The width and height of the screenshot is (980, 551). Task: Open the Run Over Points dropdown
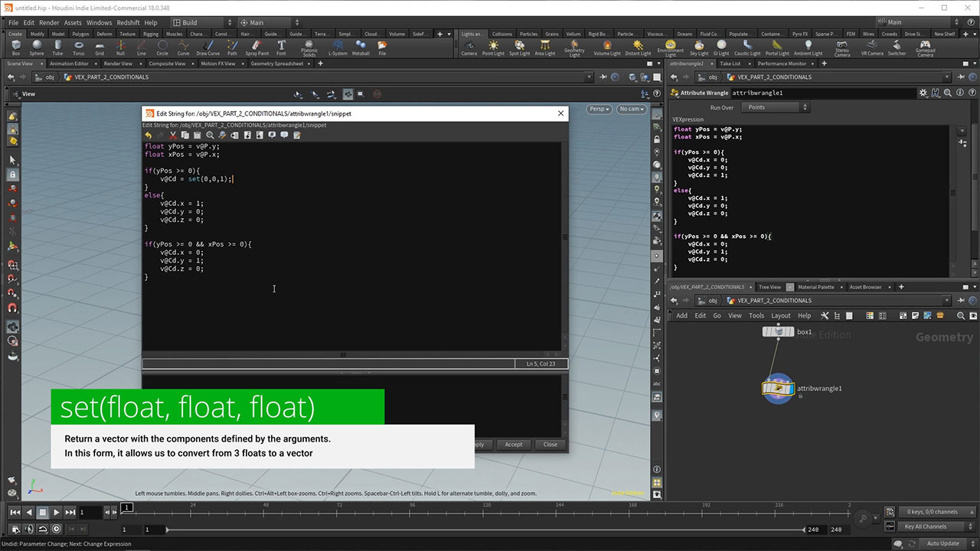tap(773, 107)
